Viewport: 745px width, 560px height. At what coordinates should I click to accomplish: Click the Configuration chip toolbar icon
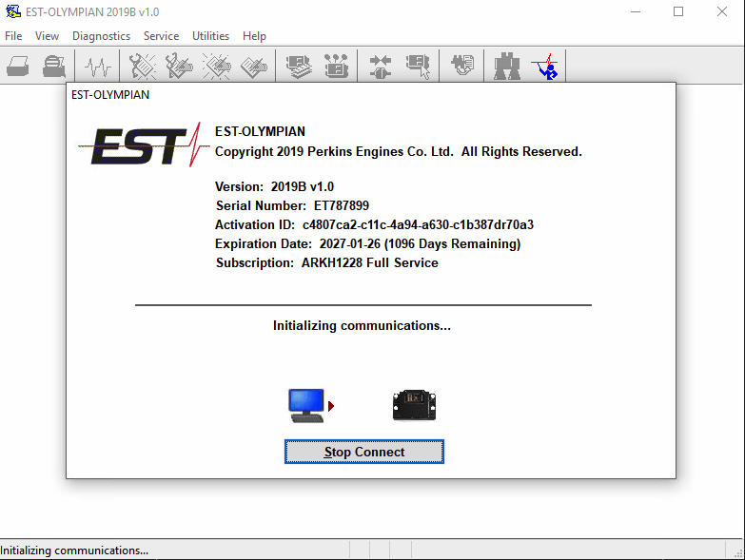click(x=336, y=67)
